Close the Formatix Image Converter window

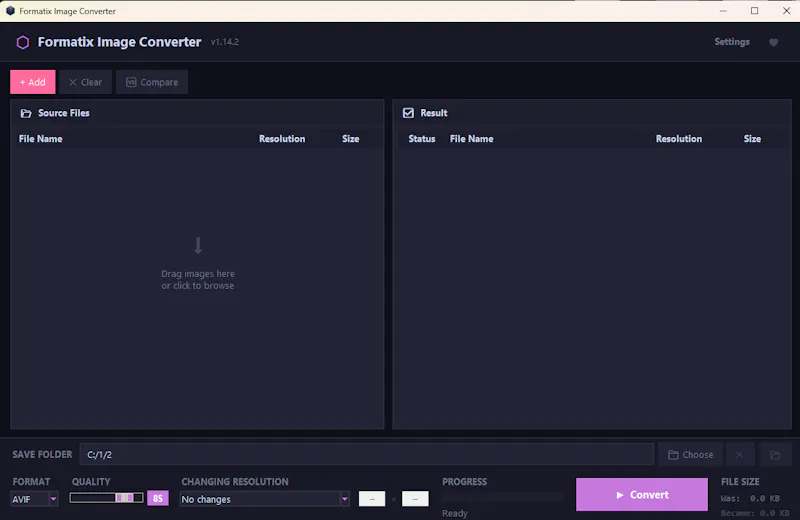(786, 11)
